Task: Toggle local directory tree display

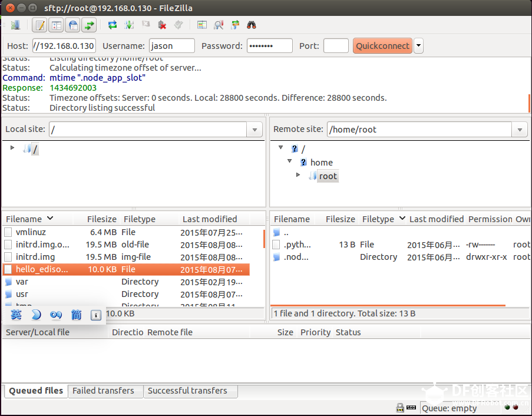Action: tap(57, 25)
